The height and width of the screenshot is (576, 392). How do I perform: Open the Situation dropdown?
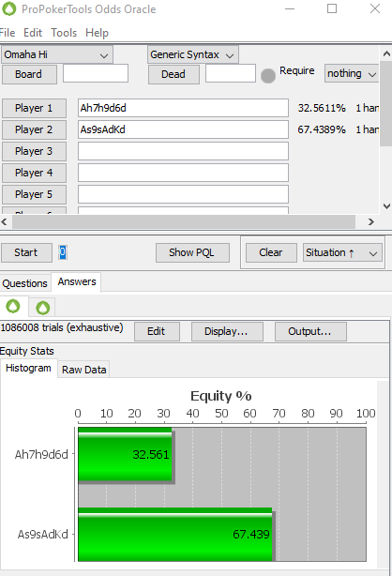[x=342, y=252]
